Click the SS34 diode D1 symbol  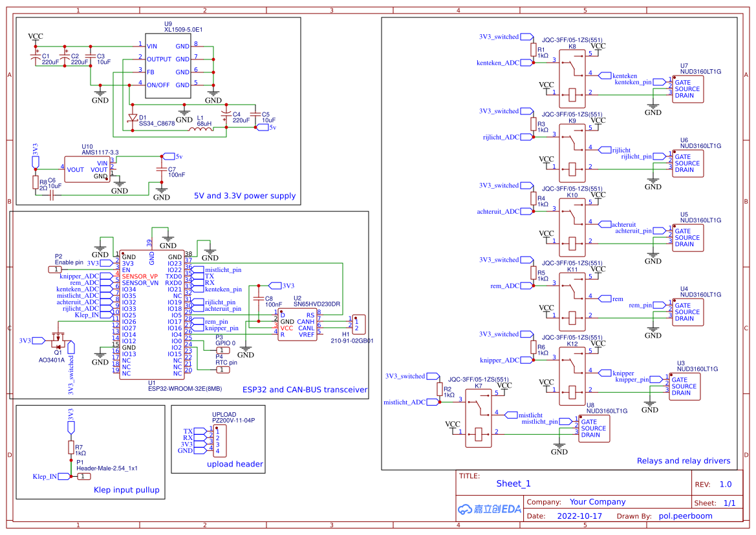(133, 118)
